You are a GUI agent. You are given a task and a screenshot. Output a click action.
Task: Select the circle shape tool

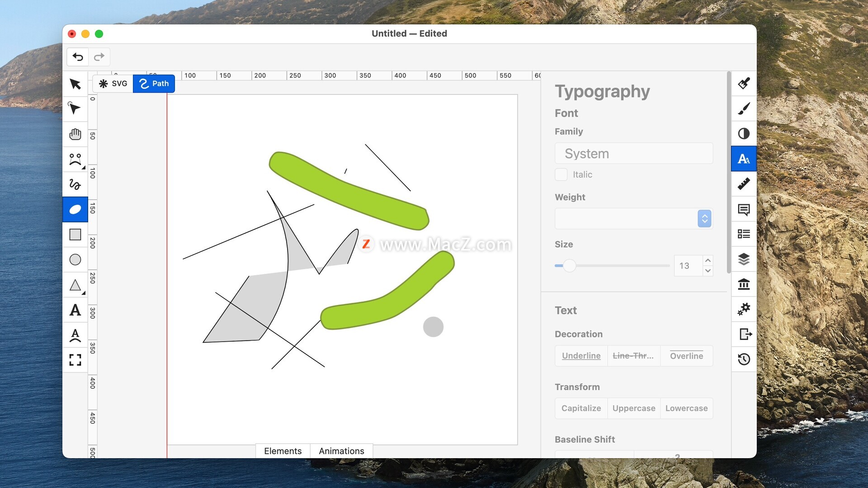tap(75, 259)
